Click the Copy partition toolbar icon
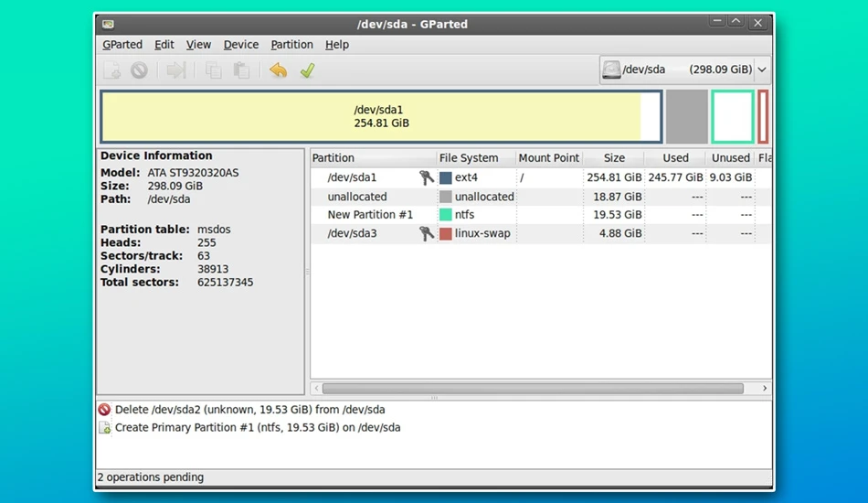 pyautogui.click(x=213, y=70)
